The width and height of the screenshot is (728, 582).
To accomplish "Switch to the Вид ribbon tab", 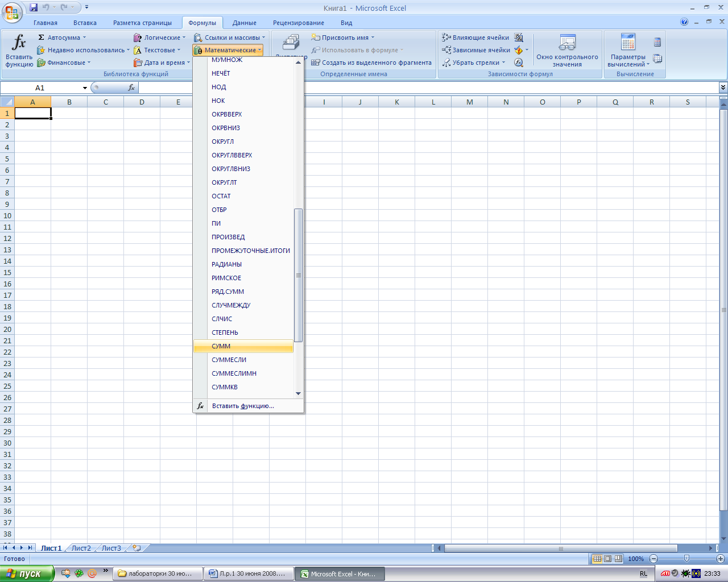I will (346, 23).
